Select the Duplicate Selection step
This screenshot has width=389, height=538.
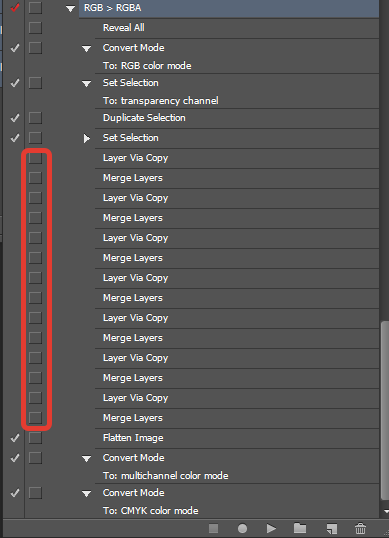pyautogui.click(x=237, y=118)
